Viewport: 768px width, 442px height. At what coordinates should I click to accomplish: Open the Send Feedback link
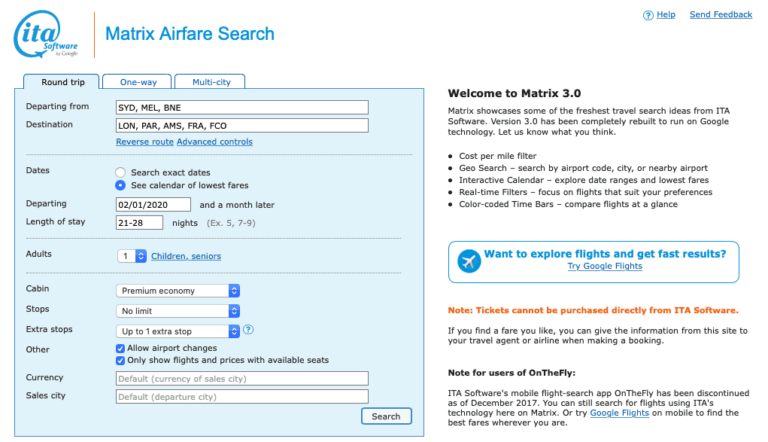(x=720, y=15)
